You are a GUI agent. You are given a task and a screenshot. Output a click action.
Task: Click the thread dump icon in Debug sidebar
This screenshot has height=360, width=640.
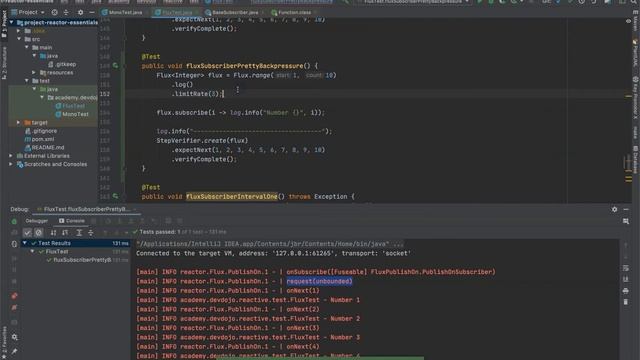14,322
